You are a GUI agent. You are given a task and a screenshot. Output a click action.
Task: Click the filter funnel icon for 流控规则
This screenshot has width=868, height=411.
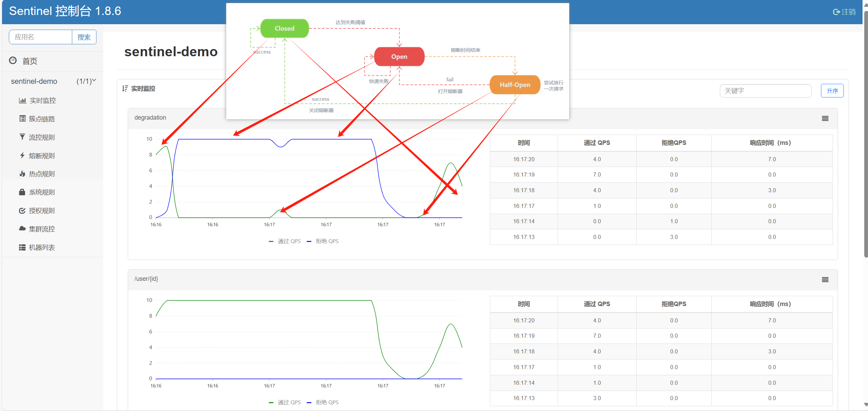[22, 137]
